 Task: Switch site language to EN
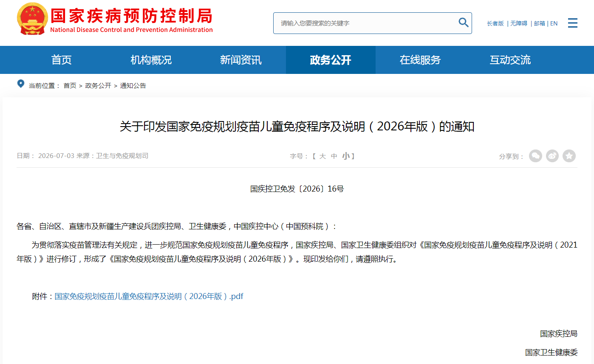[x=554, y=23]
